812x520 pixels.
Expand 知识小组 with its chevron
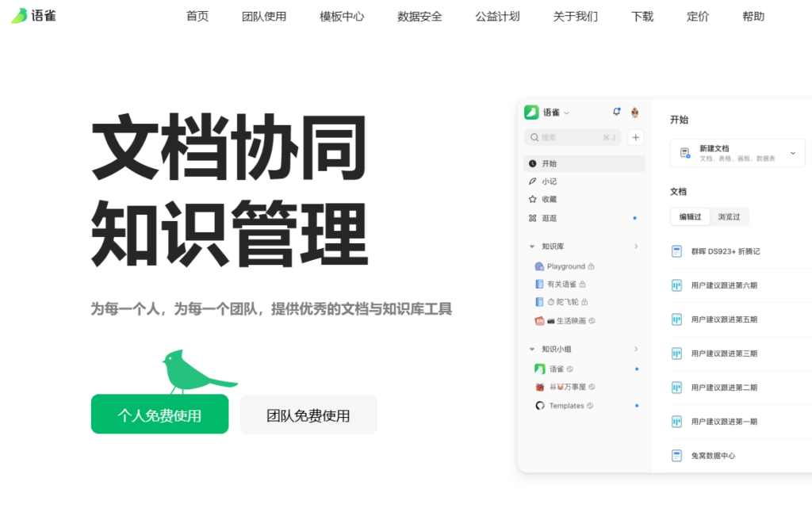click(x=533, y=349)
